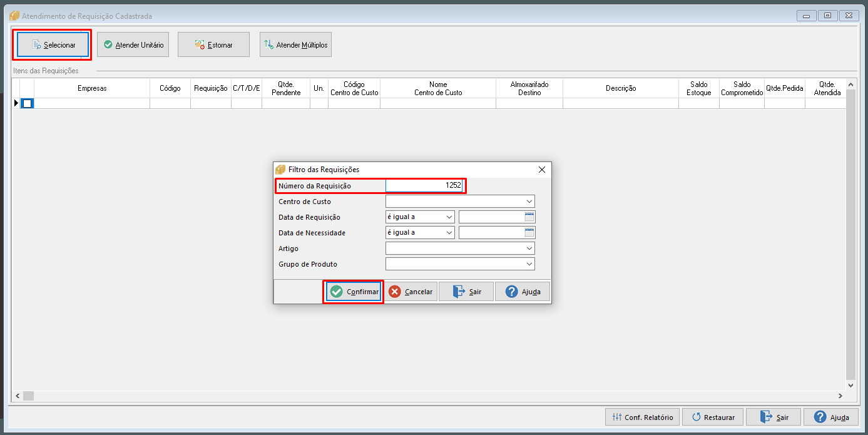868x435 pixels.
Task: Click the Número da Requisição field
Action: pos(424,185)
